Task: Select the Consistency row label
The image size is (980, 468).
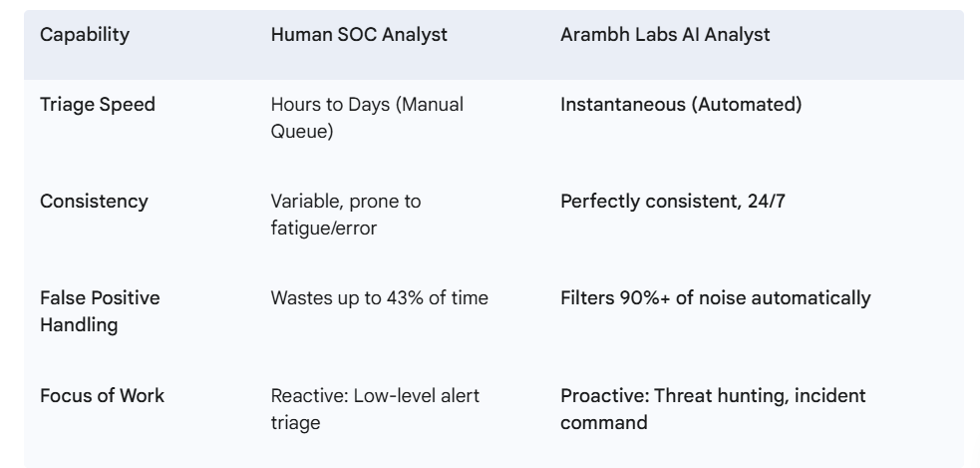Action: coord(94,202)
